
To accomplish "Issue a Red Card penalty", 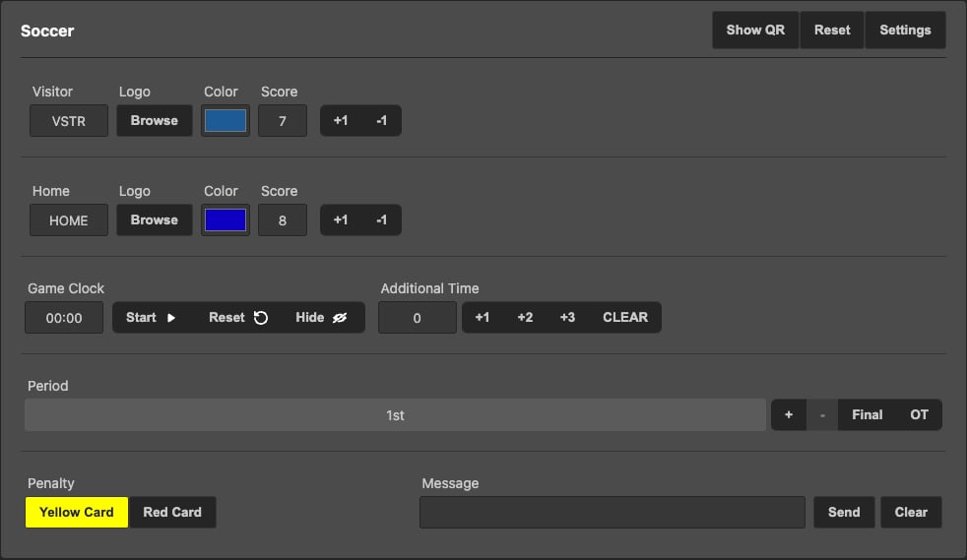I will [172, 512].
